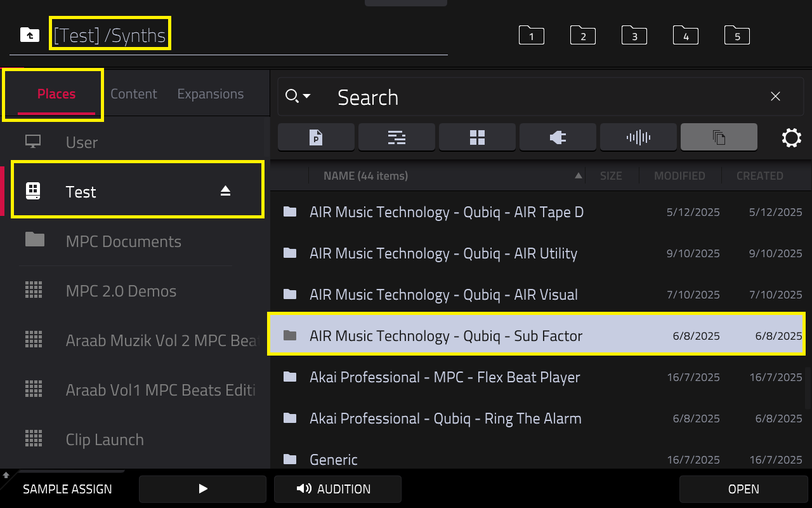
Task: Switch to Places tab
Action: point(56,94)
